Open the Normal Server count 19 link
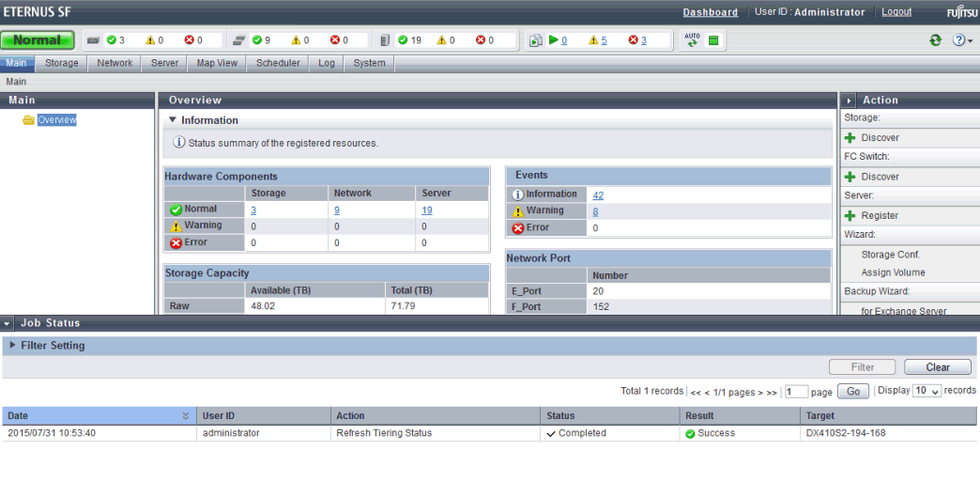980x497 pixels. [x=427, y=210]
